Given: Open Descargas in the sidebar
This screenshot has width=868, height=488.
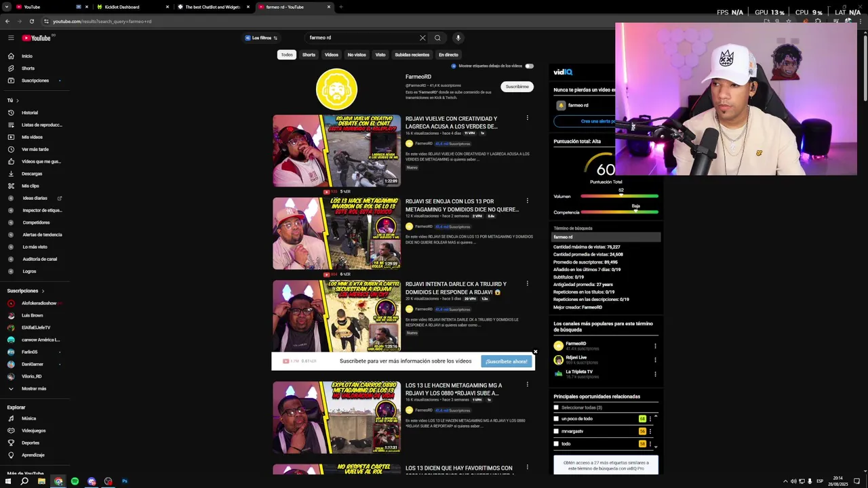Looking at the screenshot, I should point(32,174).
